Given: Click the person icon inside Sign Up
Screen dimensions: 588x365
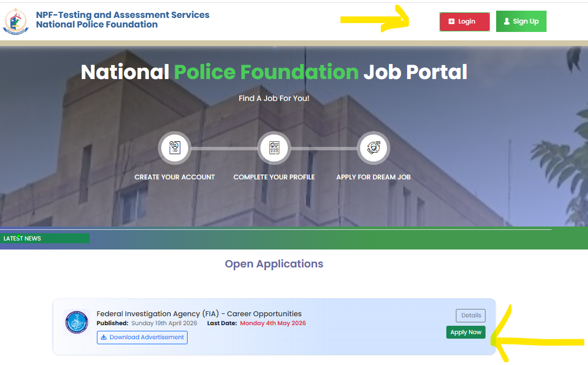Looking at the screenshot, I should tap(506, 21).
